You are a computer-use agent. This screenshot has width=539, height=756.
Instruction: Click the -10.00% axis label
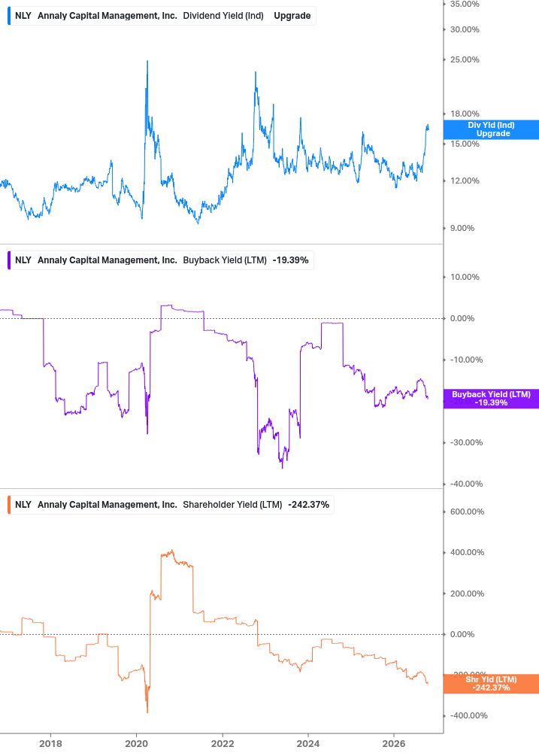(466, 360)
